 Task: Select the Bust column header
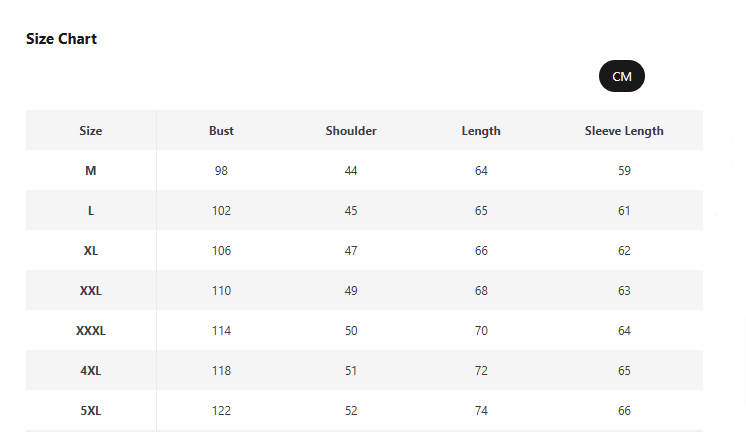[x=221, y=131]
